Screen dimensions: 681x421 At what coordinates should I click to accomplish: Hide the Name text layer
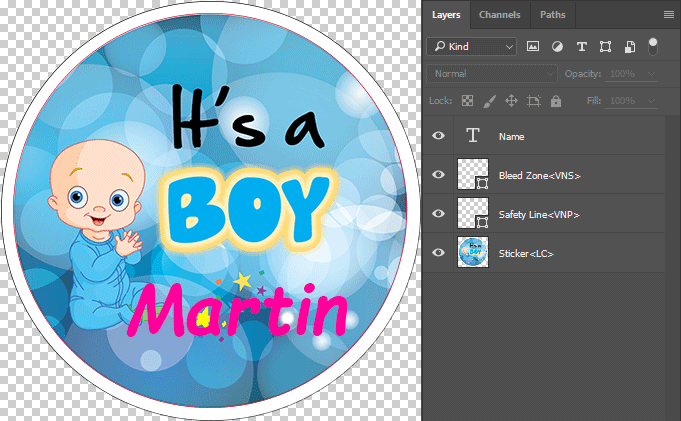point(438,136)
